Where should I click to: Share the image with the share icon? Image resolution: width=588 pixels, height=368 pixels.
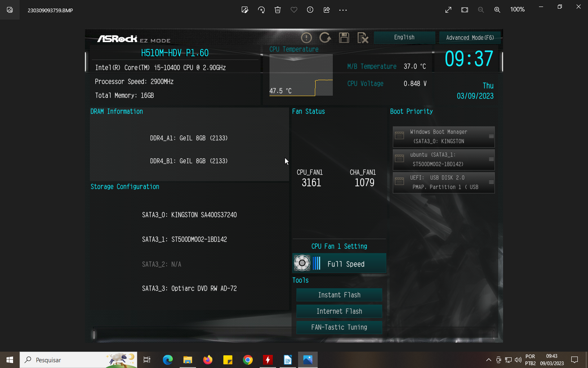(x=327, y=10)
